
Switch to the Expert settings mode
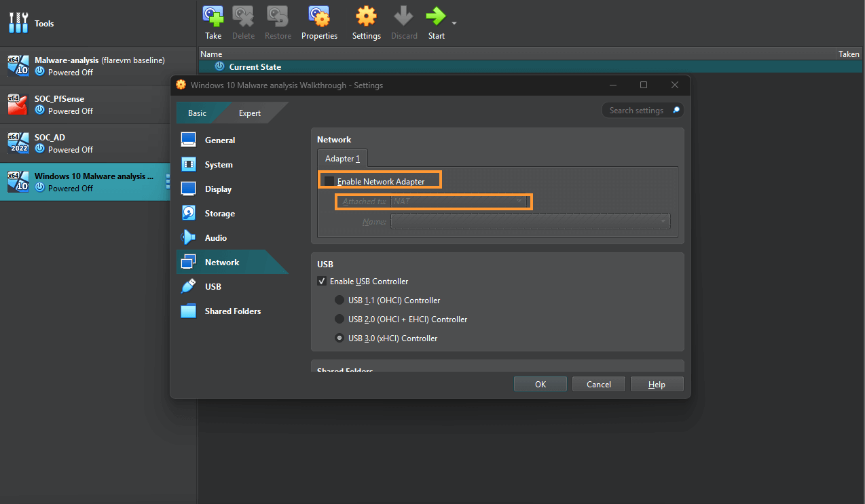point(249,113)
